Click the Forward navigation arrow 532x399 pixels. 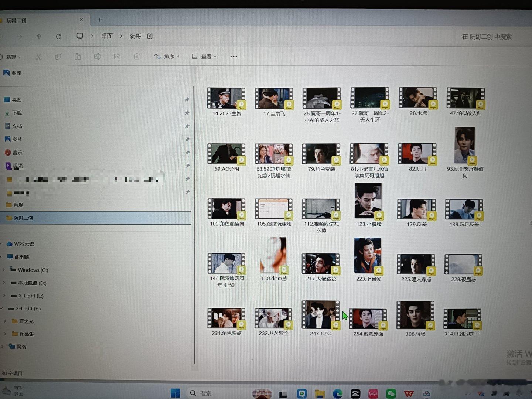(19, 37)
